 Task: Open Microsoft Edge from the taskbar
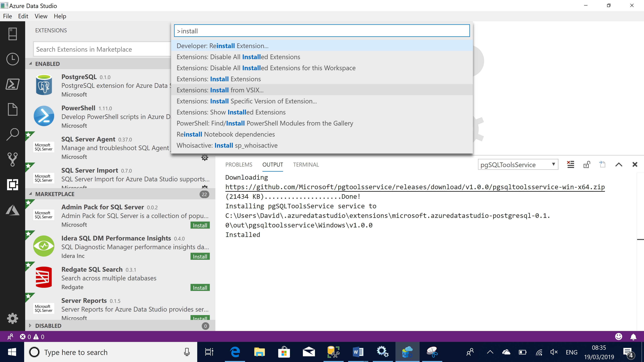[x=235, y=352]
